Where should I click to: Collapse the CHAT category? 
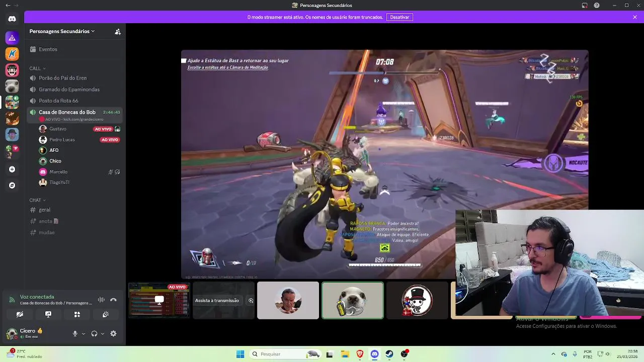pos(38,200)
